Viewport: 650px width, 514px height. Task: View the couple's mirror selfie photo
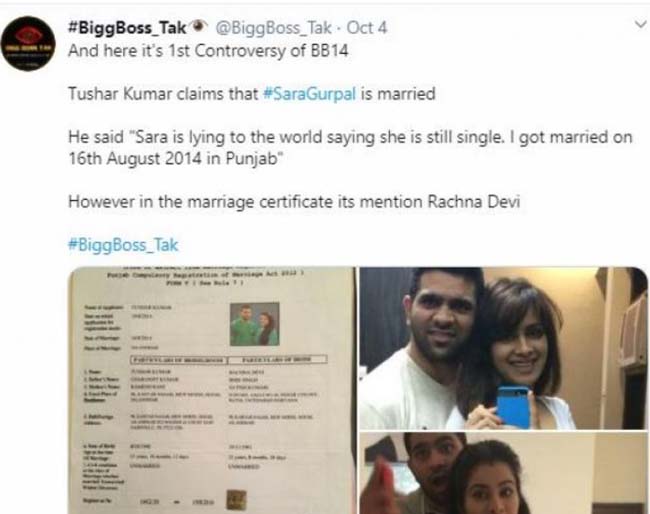pyautogui.click(x=503, y=348)
